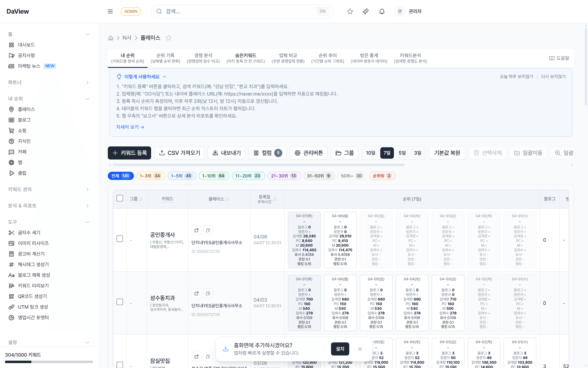Check the row checkbox for 공인중개사

tap(120, 239)
